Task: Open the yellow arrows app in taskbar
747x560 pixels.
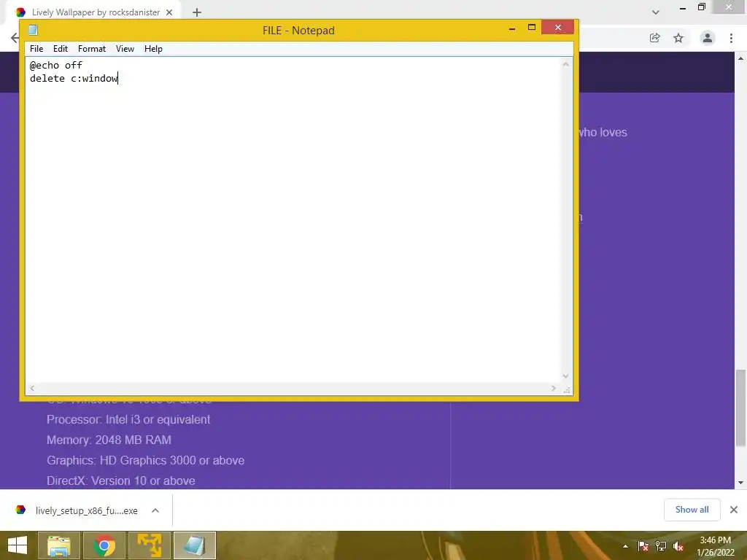Action: pos(150,545)
